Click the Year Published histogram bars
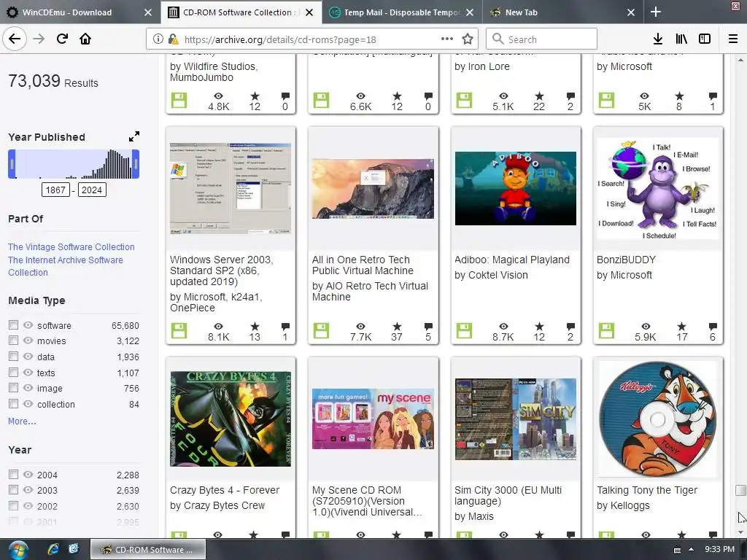Image resolution: width=747 pixels, height=560 pixels. (x=74, y=164)
